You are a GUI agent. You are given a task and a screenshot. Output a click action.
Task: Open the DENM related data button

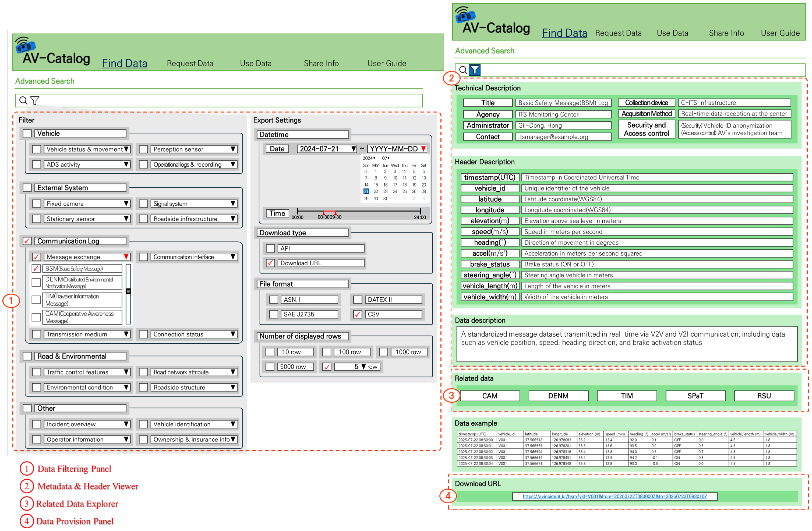pyautogui.click(x=558, y=396)
